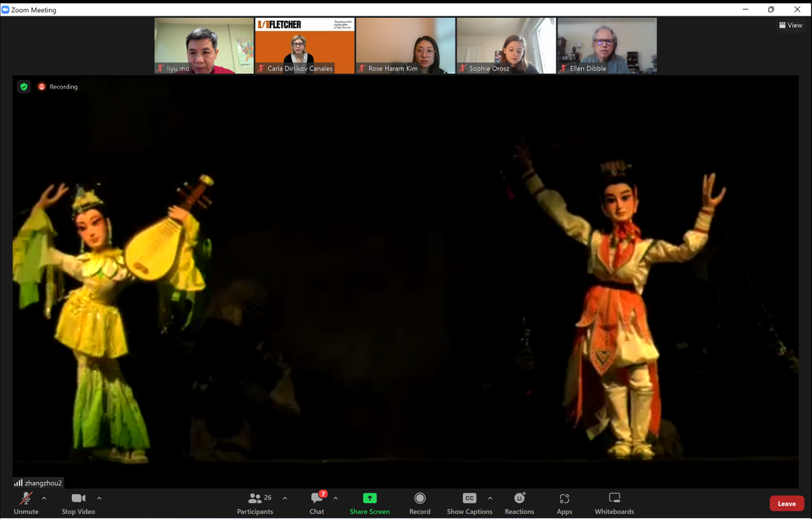
Task: Unmute the microphone
Action: tap(26, 503)
